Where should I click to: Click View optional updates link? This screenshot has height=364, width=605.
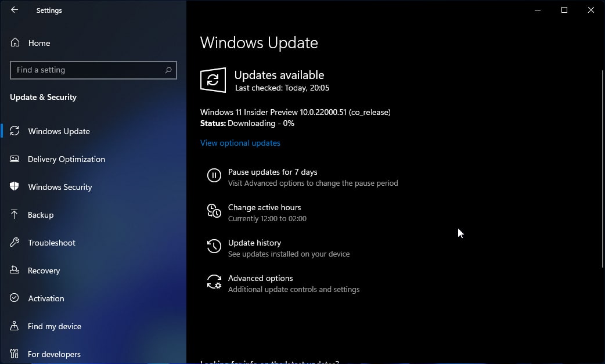240,143
